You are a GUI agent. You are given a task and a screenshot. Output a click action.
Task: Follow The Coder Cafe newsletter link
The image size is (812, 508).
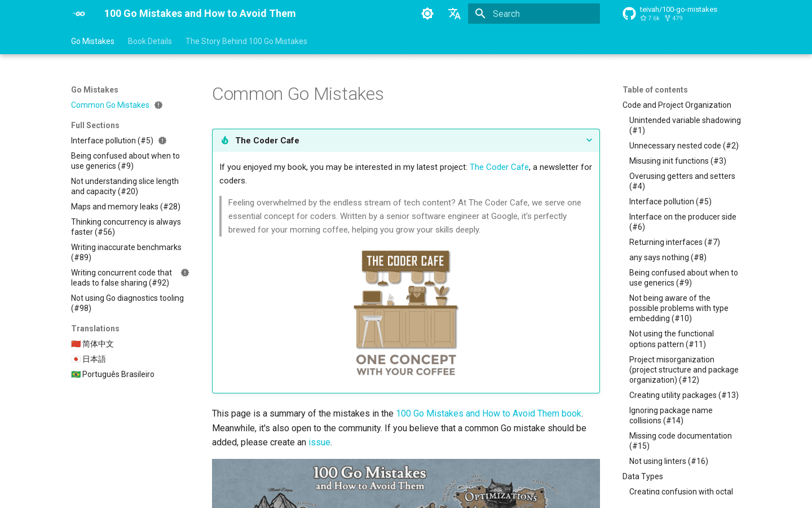[499, 167]
